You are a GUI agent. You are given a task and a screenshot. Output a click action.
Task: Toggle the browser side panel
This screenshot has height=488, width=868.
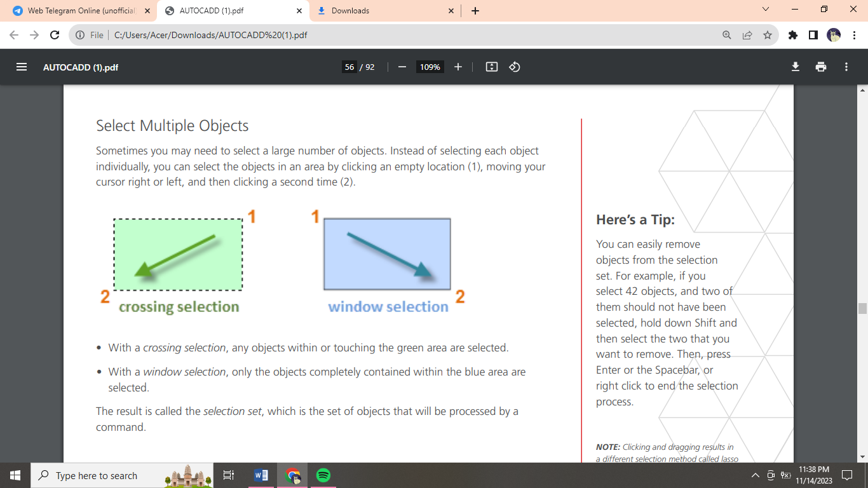click(813, 35)
